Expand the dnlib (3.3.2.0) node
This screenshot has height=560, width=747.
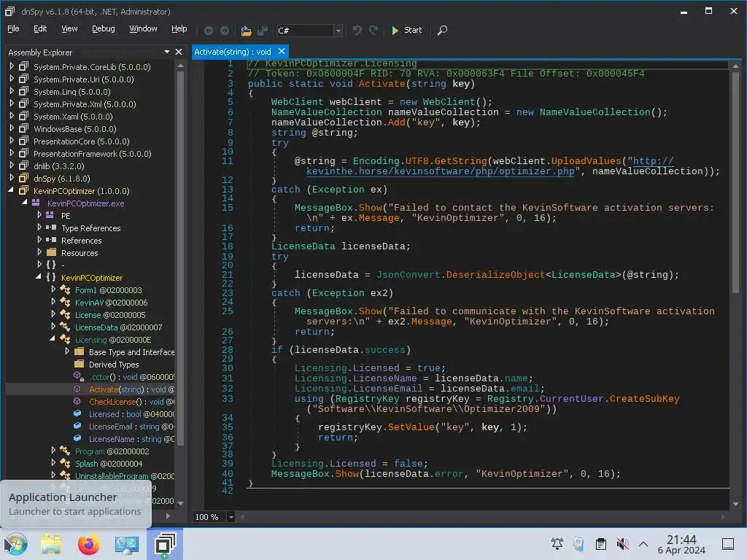(12, 166)
